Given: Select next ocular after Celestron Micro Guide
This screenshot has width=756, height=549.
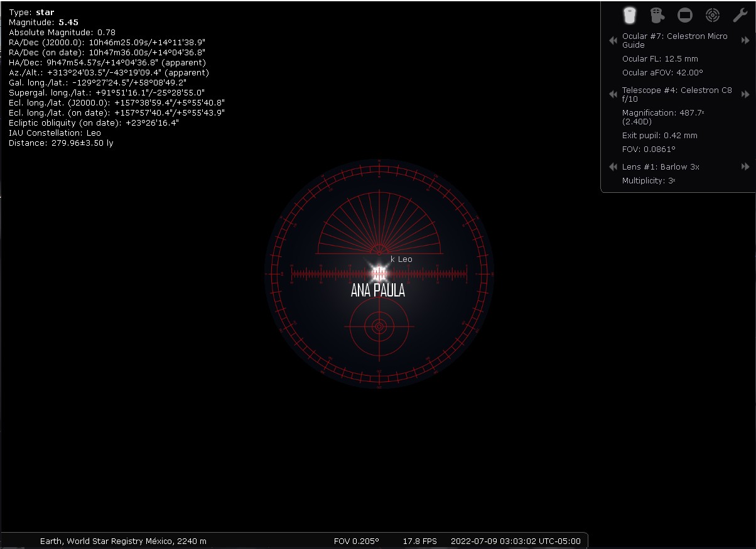Looking at the screenshot, I should coord(745,41).
